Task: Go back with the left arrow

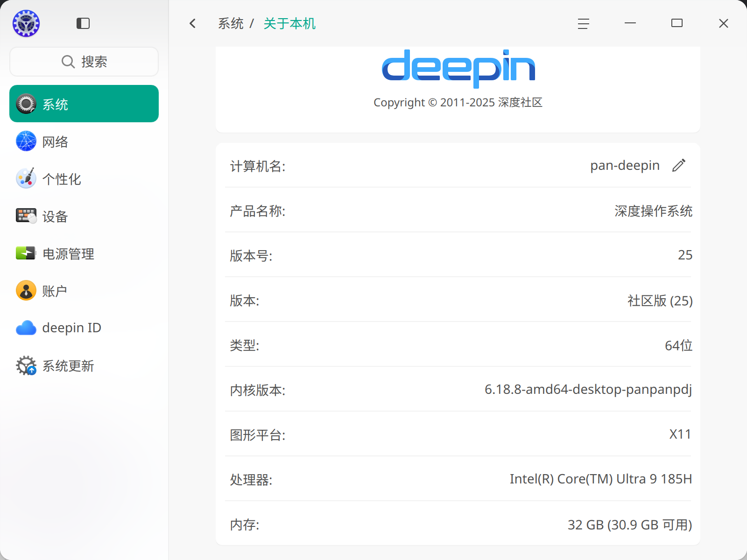Action: click(x=192, y=23)
